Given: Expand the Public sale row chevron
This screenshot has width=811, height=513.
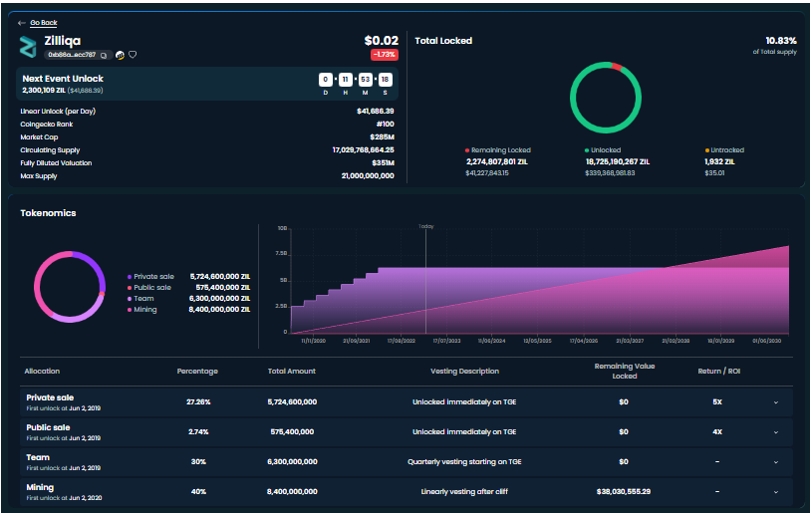Looking at the screenshot, I should pyautogui.click(x=776, y=432).
